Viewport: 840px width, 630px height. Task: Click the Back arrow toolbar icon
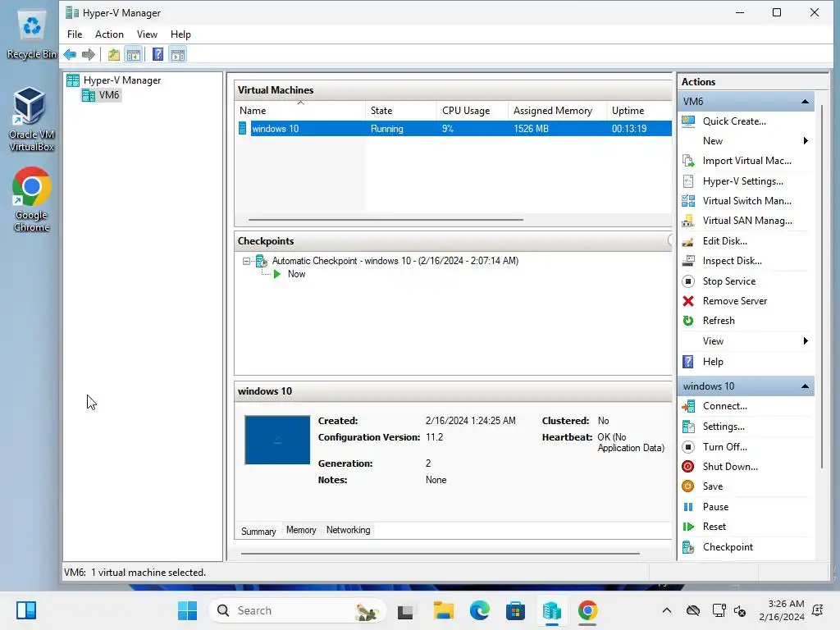(x=70, y=54)
